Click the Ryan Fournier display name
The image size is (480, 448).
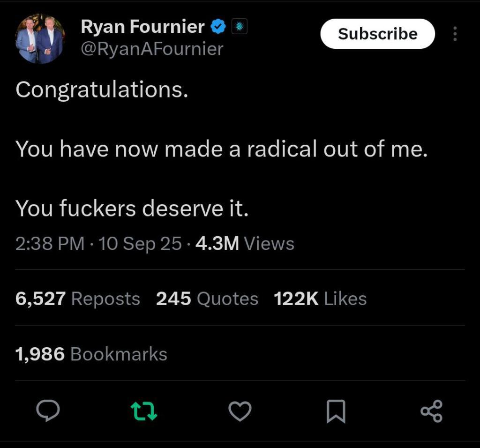click(142, 27)
